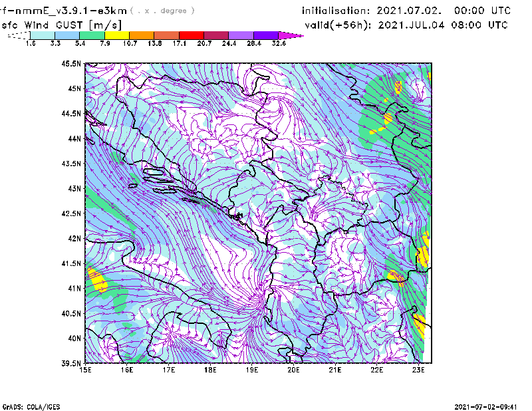Click the crimson 20.7–24.4 legend swatch
This screenshot has width=532, height=411.
(x=216, y=35)
